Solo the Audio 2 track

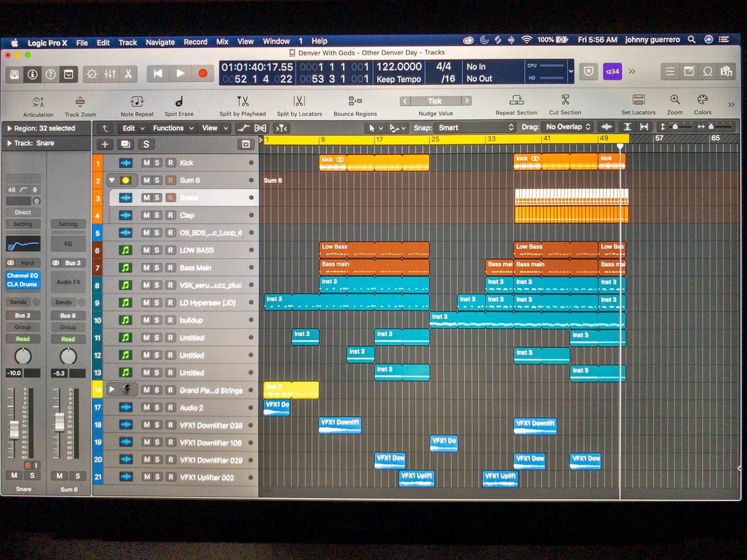coord(157,408)
